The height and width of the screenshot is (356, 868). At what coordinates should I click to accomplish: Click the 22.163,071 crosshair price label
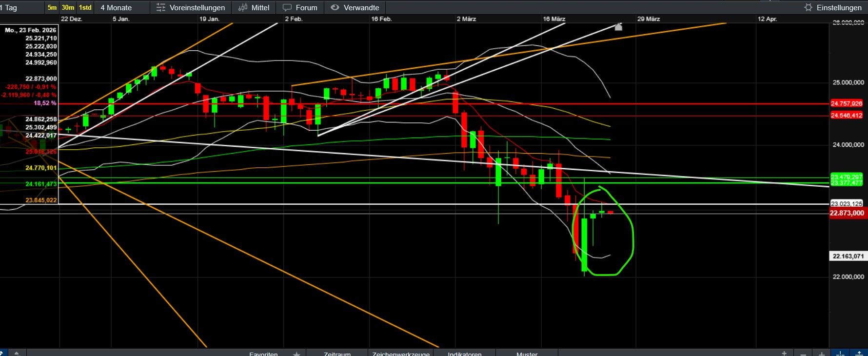848,256
